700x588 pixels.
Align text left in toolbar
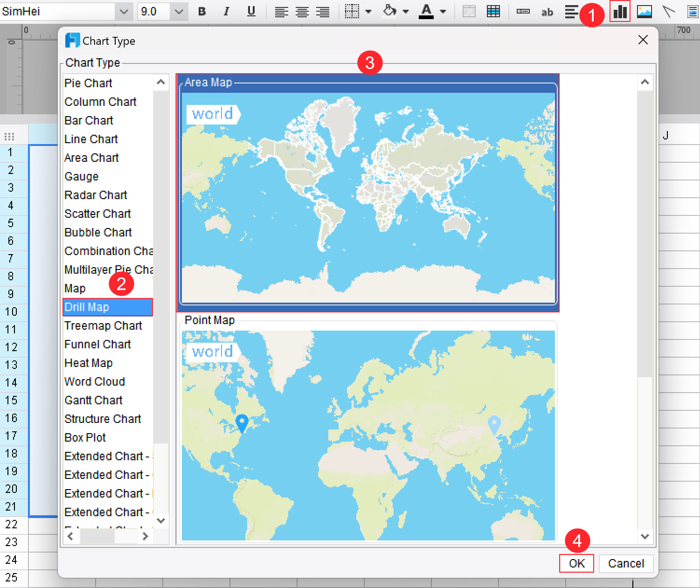coord(281,12)
